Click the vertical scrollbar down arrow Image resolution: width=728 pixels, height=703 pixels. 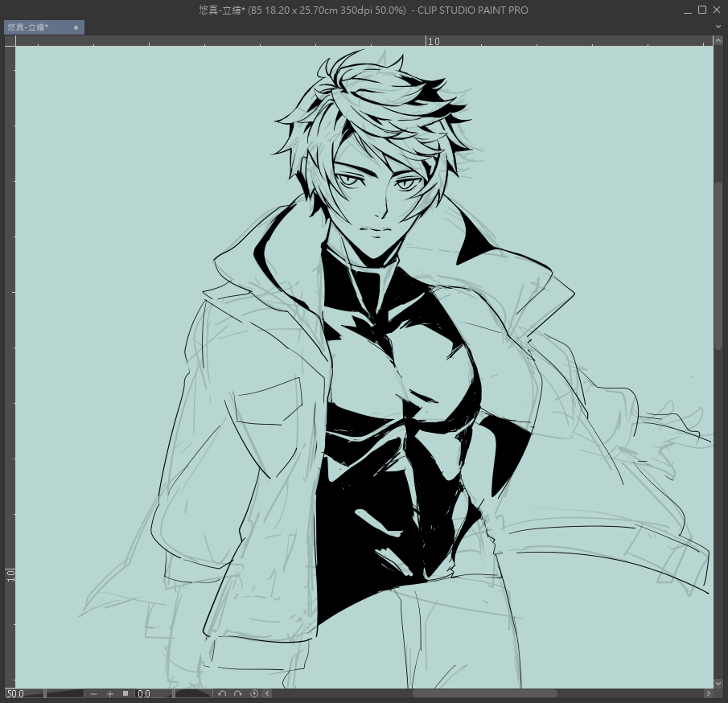click(x=718, y=683)
